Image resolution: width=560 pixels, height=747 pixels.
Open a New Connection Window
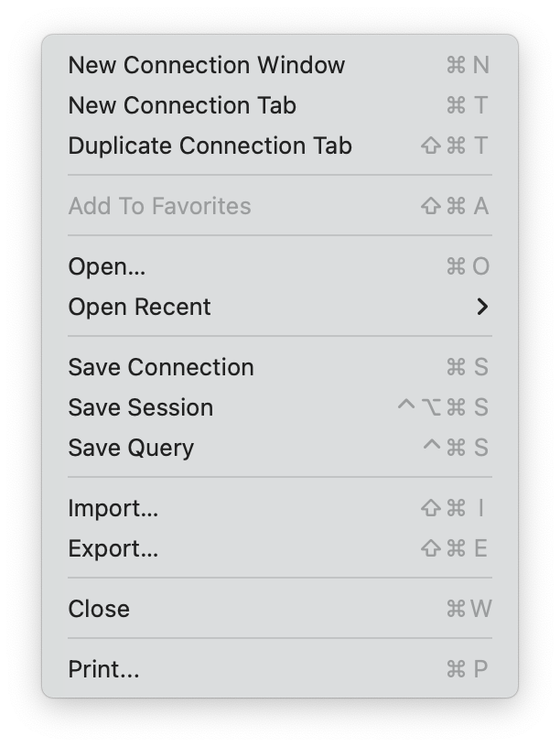point(206,65)
